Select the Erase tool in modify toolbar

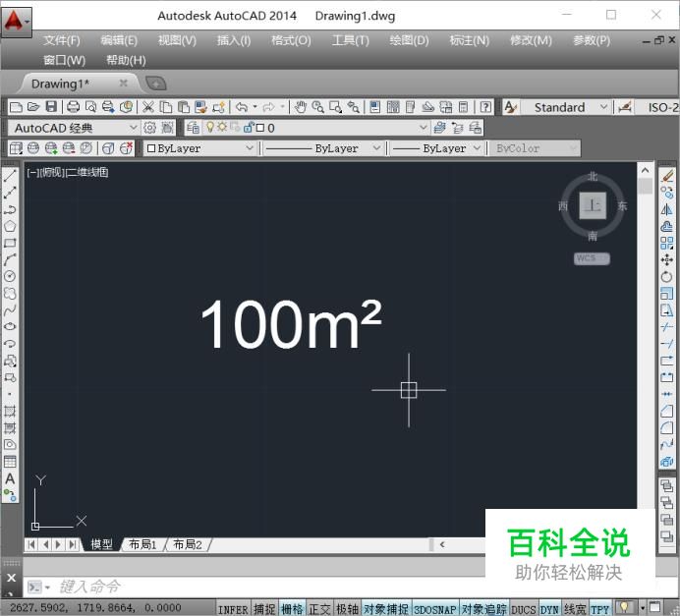[x=667, y=176]
